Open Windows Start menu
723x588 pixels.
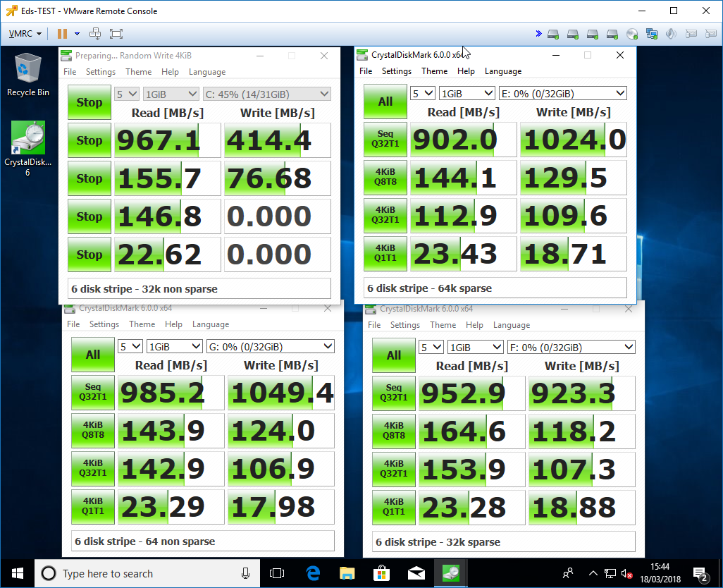click(17, 573)
